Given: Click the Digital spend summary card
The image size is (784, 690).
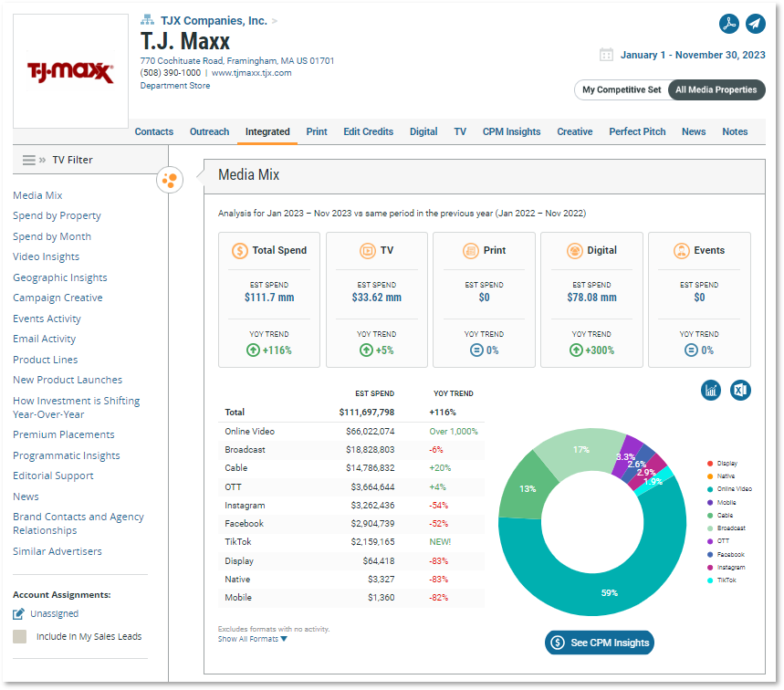Looking at the screenshot, I should 591,299.
